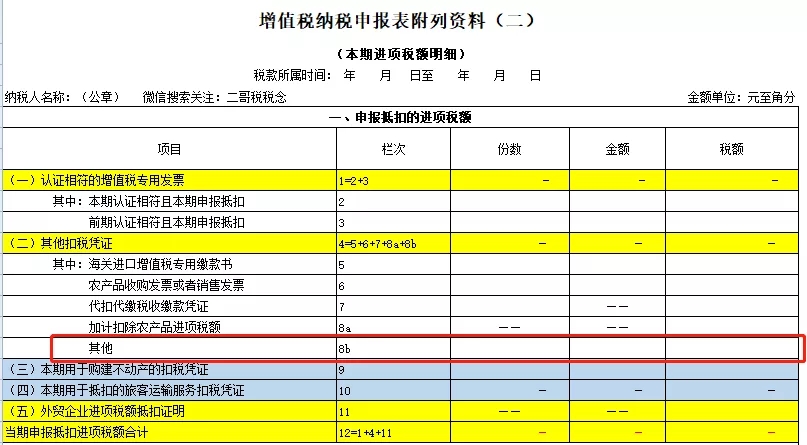
Task: Select the 其他 row 8b label cell
Action: (x=169, y=348)
